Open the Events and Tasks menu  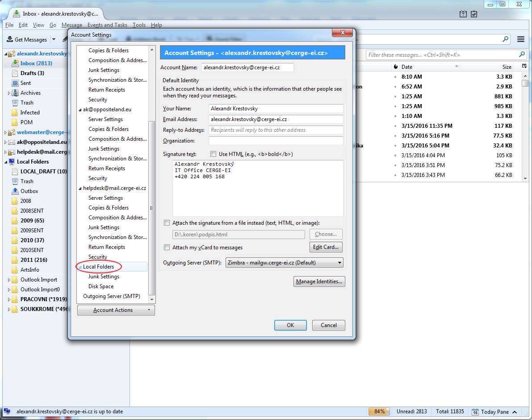(107, 25)
